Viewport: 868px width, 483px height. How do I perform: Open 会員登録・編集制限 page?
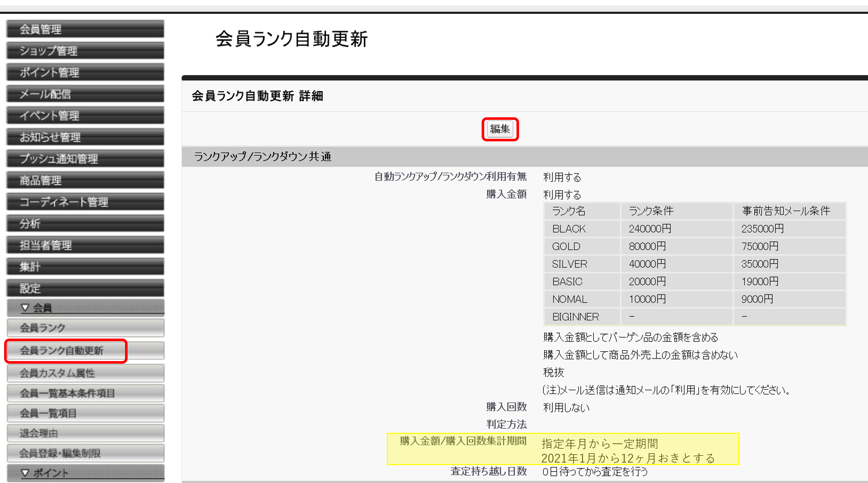[85, 453]
